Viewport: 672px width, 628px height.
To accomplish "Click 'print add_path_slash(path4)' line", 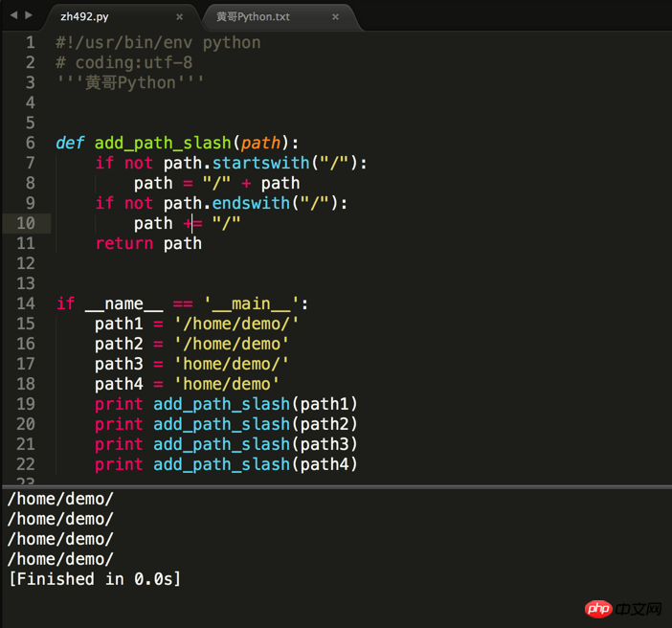I will pos(226,464).
